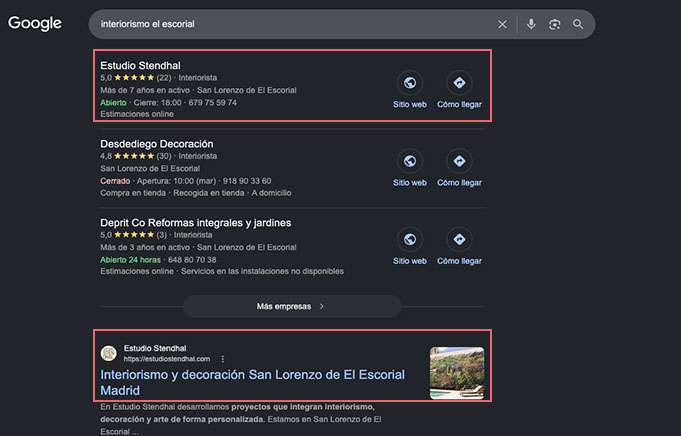Click the Compra en tienda service text
The image size is (681, 436).
[x=133, y=193]
